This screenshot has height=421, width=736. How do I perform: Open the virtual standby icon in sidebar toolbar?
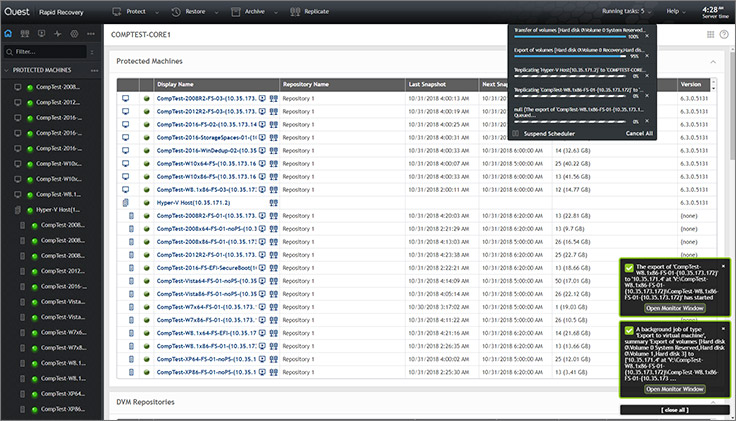tap(41, 34)
